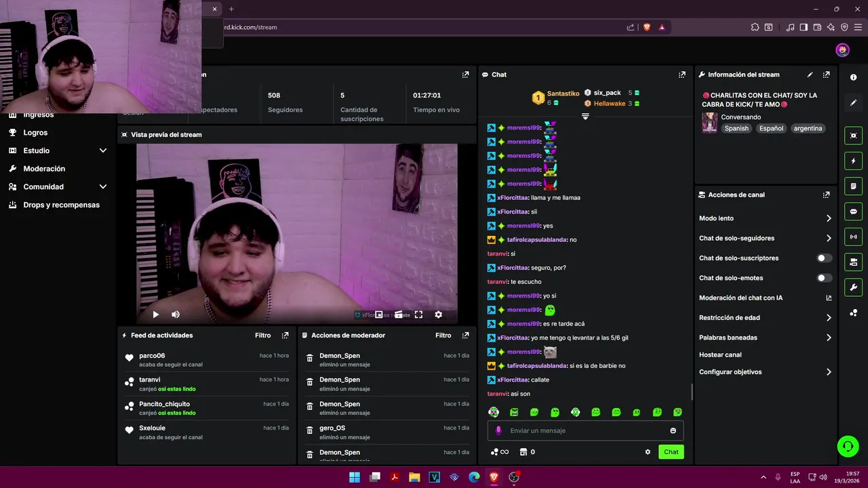The height and width of the screenshot is (488, 868).
Task: Collapse the chat leaderboard arrow
Action: 585,117
